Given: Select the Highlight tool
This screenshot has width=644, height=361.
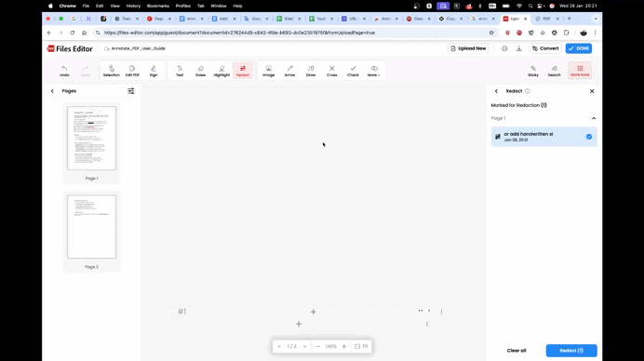Looking at the screenshot, I should (x=221, y=71).
